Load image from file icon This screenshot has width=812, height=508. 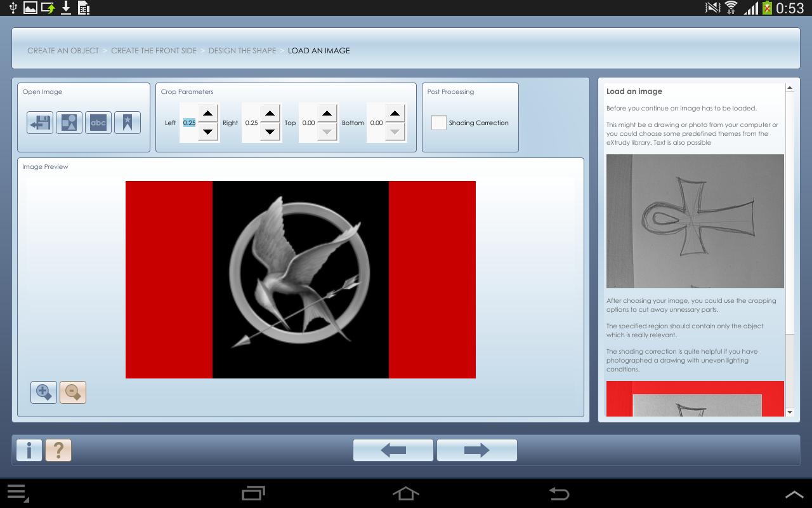coord(40,123)
